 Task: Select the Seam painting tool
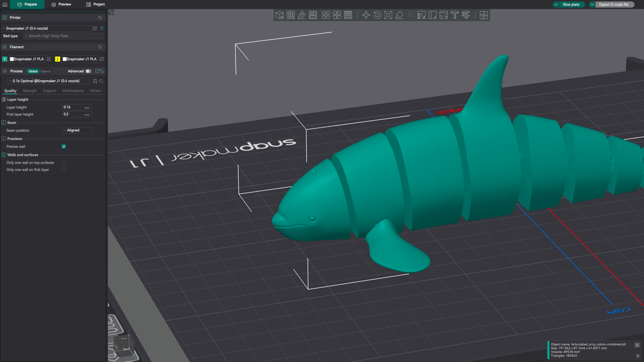pyautogui.click(x=433, y=15)
